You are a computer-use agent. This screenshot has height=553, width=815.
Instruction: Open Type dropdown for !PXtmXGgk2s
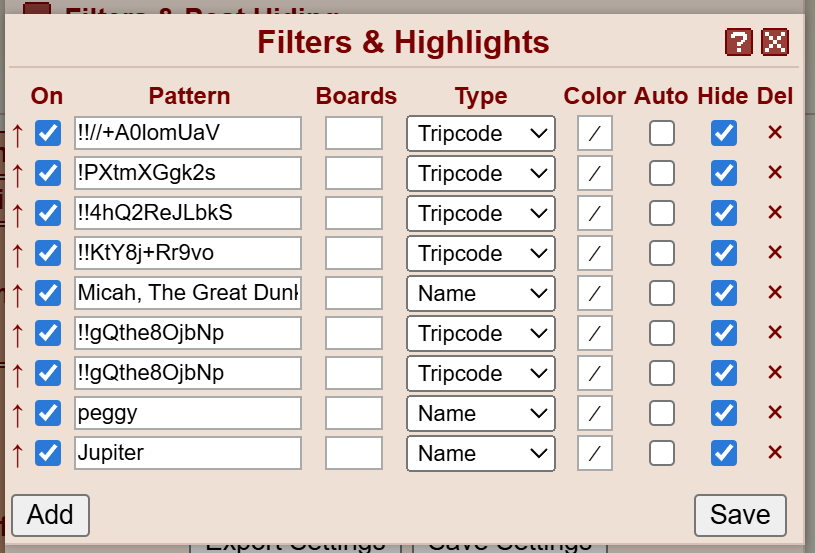pyautogui.click(x=481, y=174)
